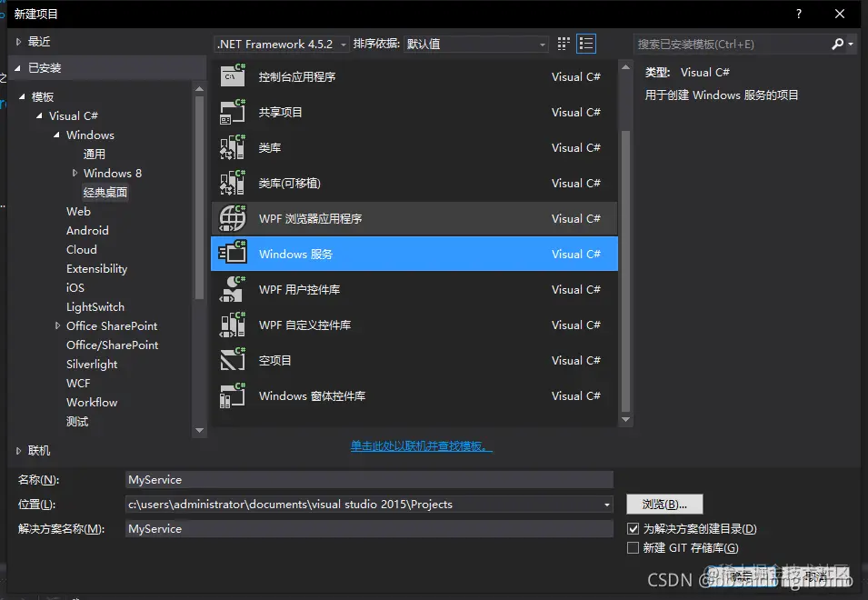This screenshot has height=600, width=868.
Task: Select the Silverlight category
Action: (92, 365)
